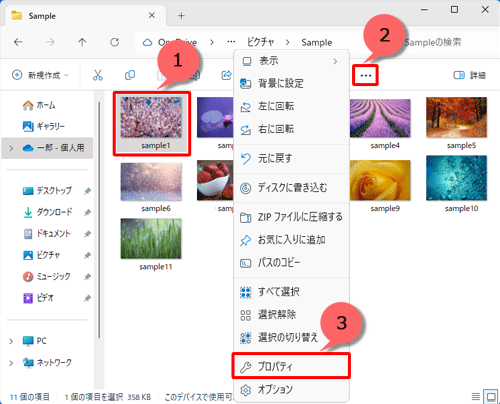Open プロパティ from the menu
The image size is (500, 404).
tap(291, 366)
